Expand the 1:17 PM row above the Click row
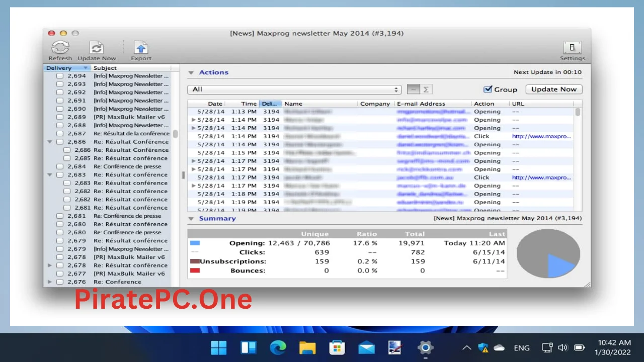This screenshot has width=644, height=362. coord(194,169)
